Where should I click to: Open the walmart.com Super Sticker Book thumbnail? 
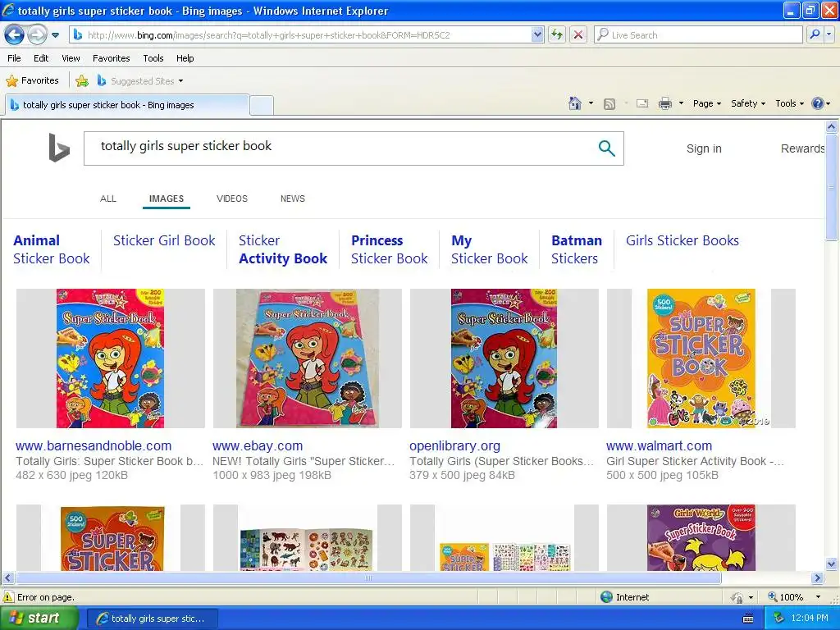pyautogui.click(x=701, y=358)
